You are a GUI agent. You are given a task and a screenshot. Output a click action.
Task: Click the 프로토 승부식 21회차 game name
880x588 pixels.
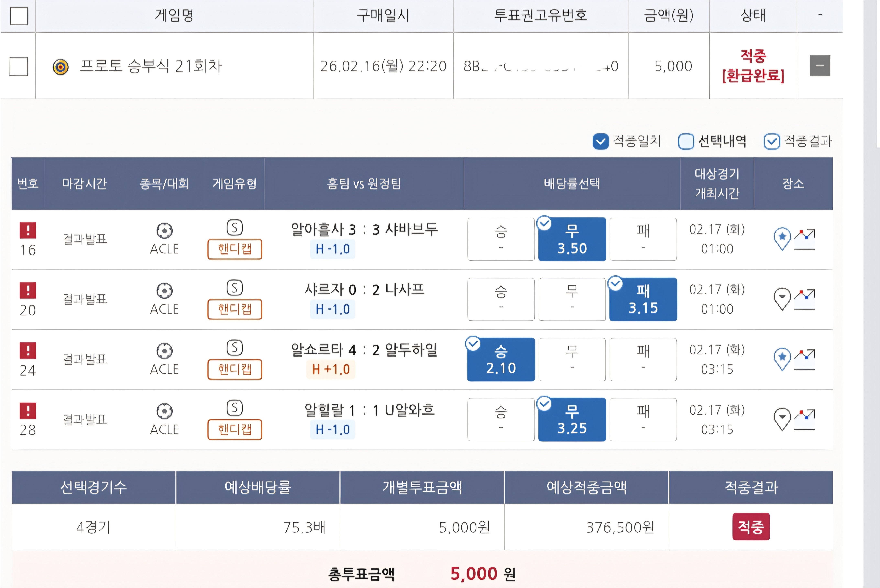point(150,66)
